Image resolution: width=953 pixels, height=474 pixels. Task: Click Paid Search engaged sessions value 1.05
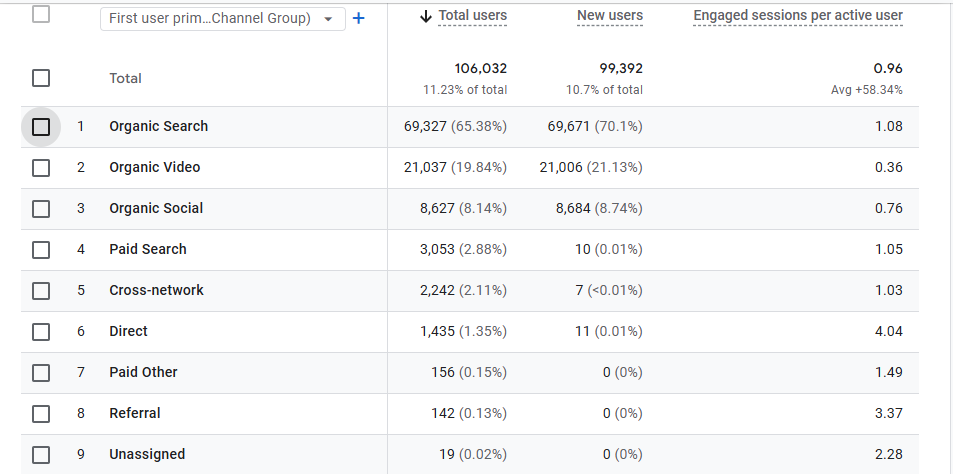(889, 249)
